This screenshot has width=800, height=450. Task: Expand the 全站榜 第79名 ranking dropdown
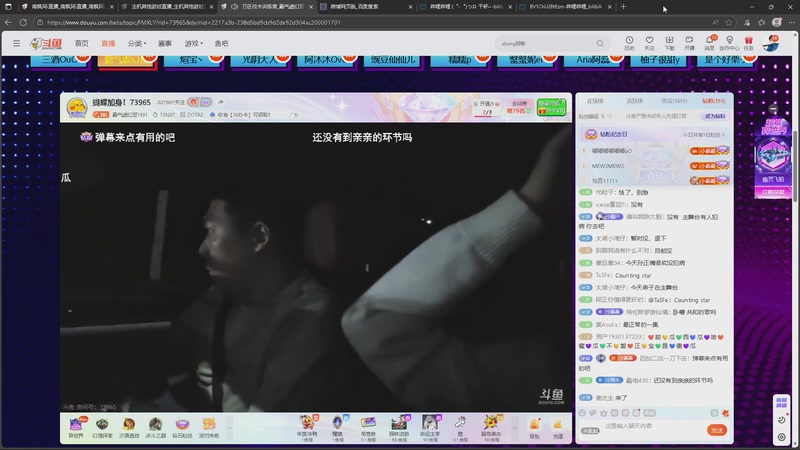518,108
